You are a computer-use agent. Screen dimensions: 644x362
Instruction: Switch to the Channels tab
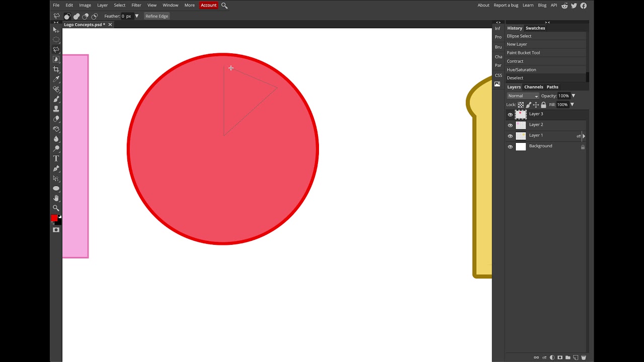coord(534,87)
